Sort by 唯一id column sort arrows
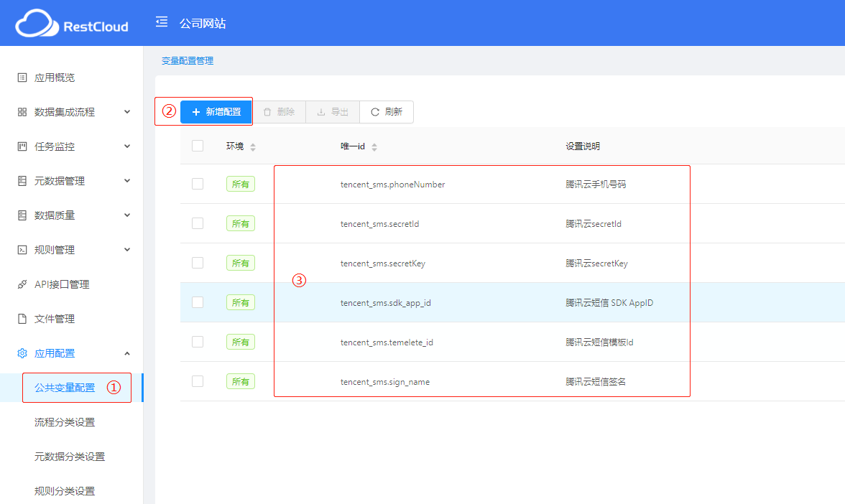 click(x=374, y=146)
